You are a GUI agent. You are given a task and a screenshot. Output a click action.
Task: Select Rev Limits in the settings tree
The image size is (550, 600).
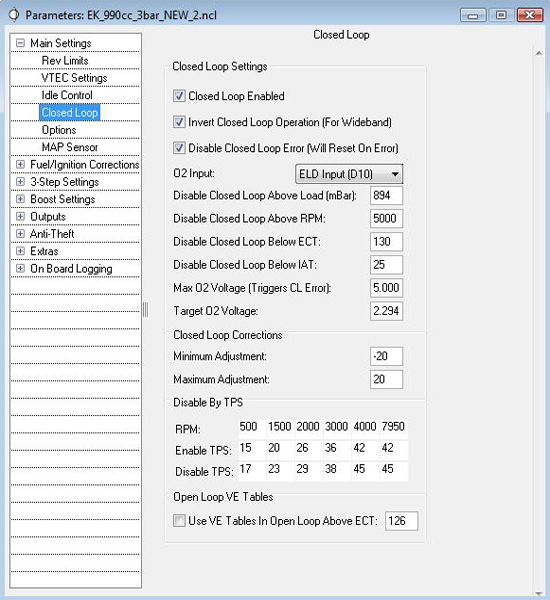tap(65, 60)
